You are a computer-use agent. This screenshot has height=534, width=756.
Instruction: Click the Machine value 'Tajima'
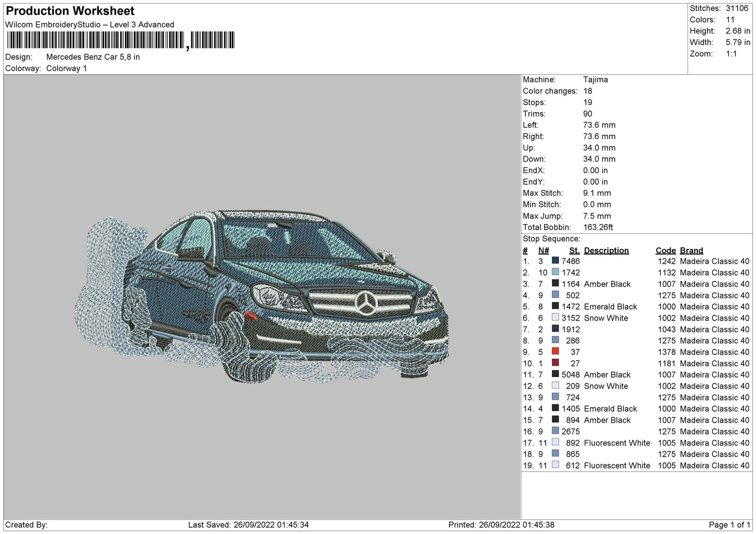pos(595,79)
